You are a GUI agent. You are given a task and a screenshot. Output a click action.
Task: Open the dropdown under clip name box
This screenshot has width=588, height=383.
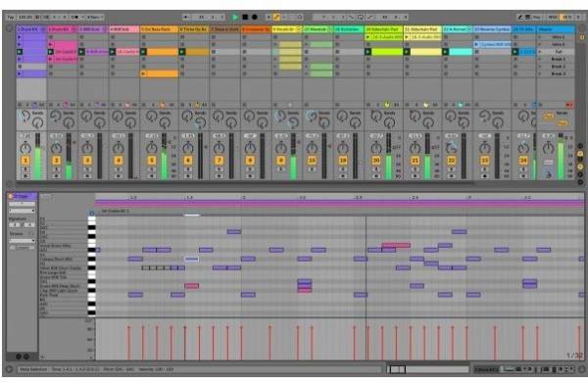(x=23, y=211)
